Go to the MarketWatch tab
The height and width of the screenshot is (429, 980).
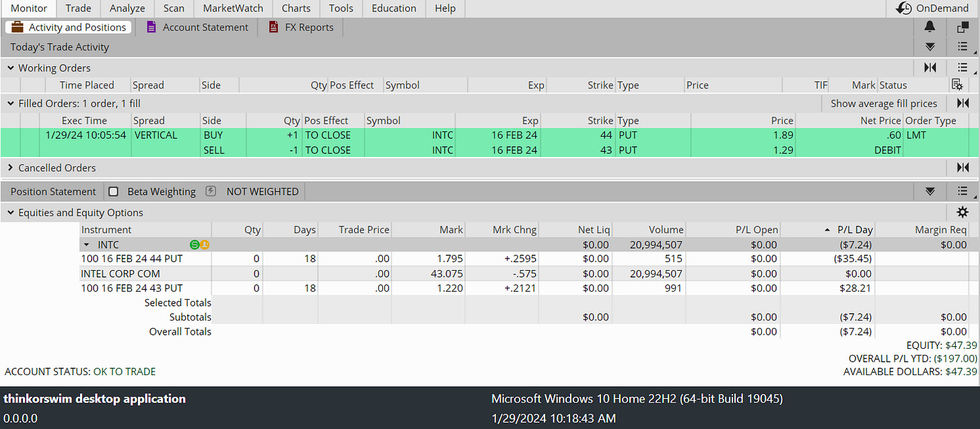[234, 9]
